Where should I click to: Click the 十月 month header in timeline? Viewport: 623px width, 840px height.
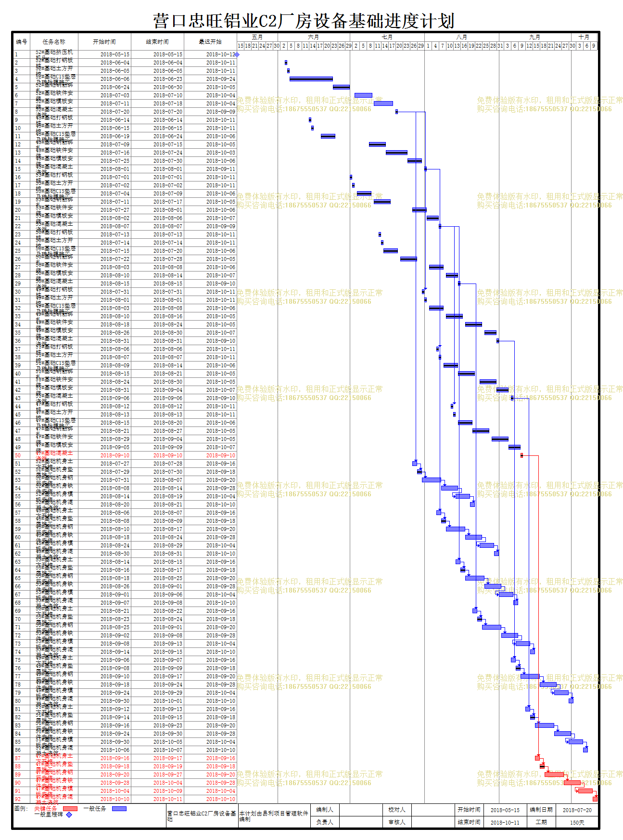pyautogui.click(x=584, y=37)
